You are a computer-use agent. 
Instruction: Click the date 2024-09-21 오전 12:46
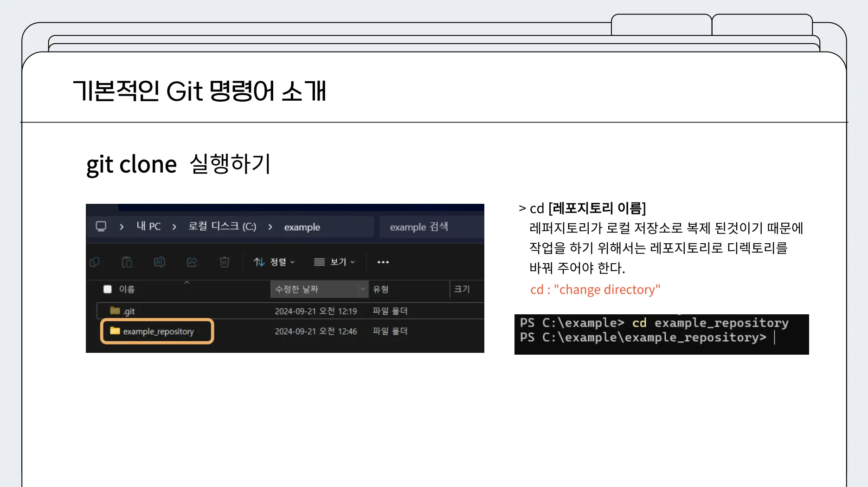click(316, 331)
